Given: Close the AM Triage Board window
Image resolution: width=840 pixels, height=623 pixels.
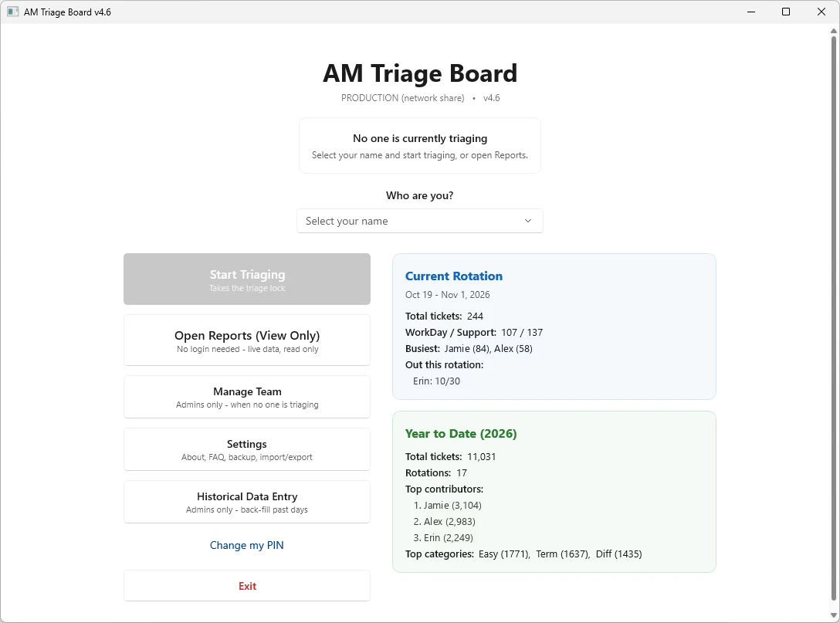Looking at the screenshot, I should [821, 12].
